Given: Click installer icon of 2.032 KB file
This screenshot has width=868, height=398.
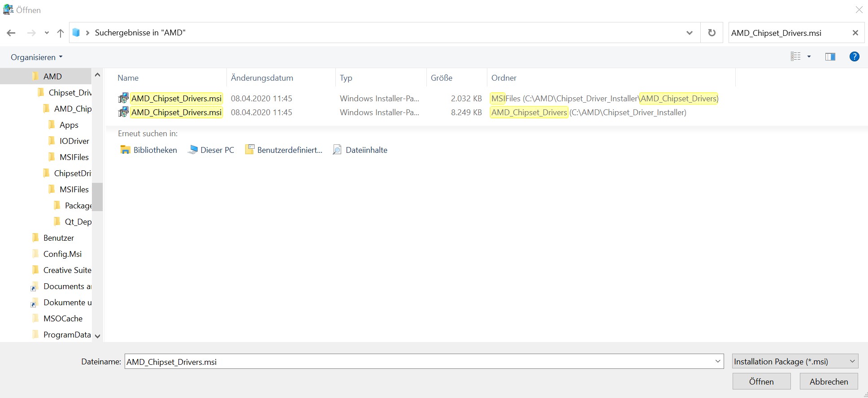Looking at the screenshot, I should coord(123,98).
